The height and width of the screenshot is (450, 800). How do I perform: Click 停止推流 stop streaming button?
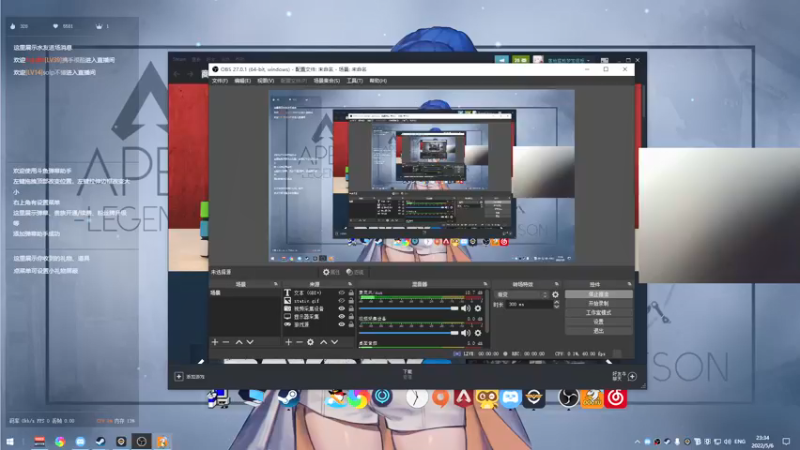[x=598, y=294]
